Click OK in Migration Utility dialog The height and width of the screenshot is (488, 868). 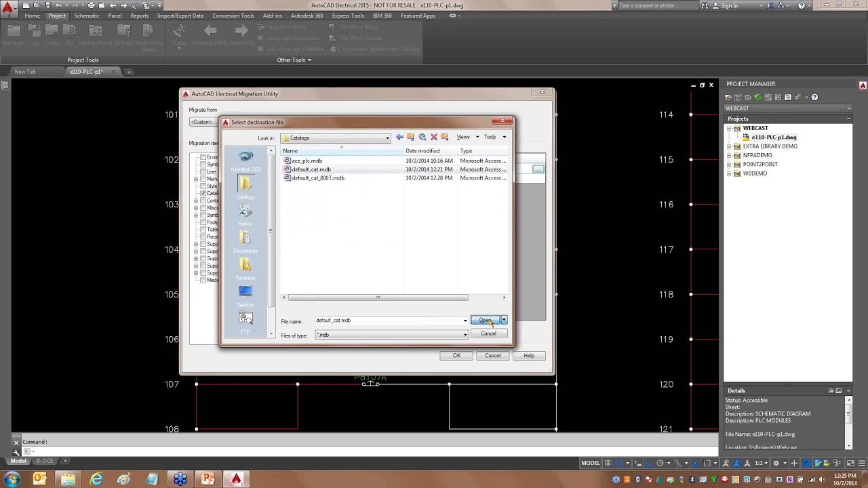coord(456,356)
